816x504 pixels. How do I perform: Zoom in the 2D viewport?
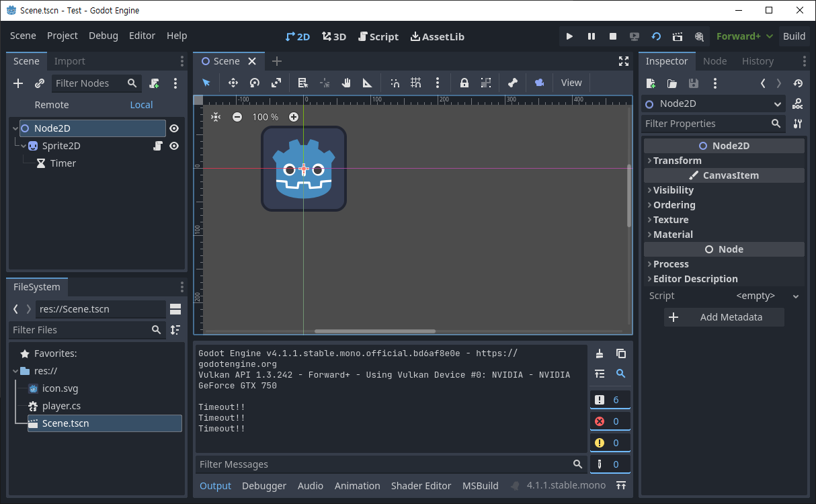tap(294, 117)
